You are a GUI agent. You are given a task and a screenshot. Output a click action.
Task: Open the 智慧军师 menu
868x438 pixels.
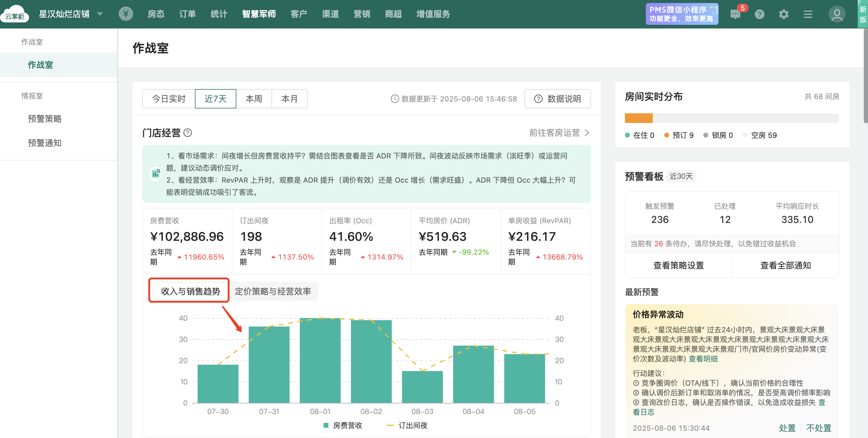click(259, 14)
